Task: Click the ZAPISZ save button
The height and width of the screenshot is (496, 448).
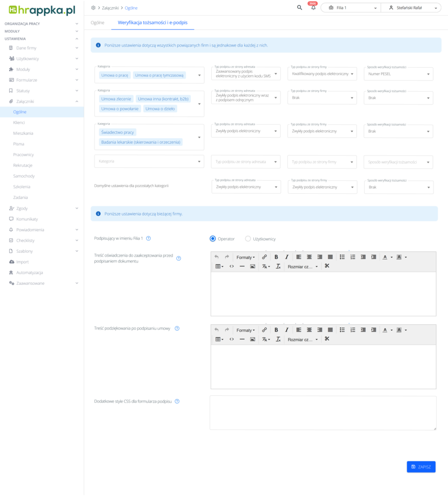Action: coord(421,466)
